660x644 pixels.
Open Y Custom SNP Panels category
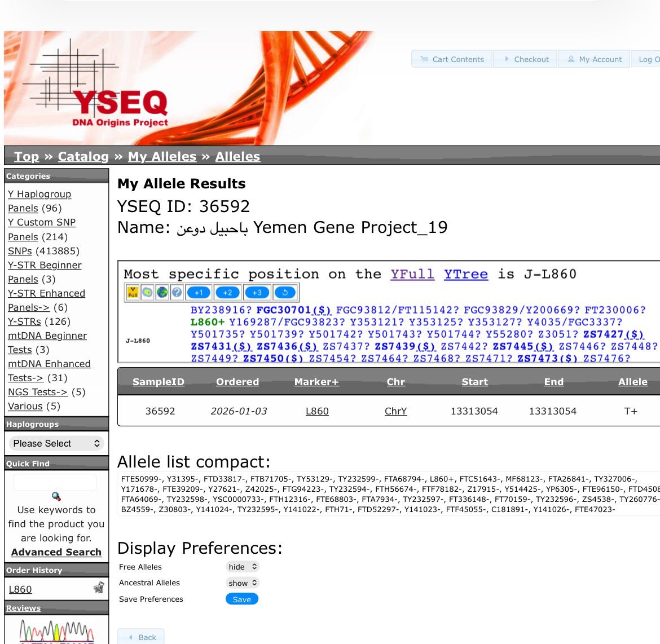pos(42,230)
